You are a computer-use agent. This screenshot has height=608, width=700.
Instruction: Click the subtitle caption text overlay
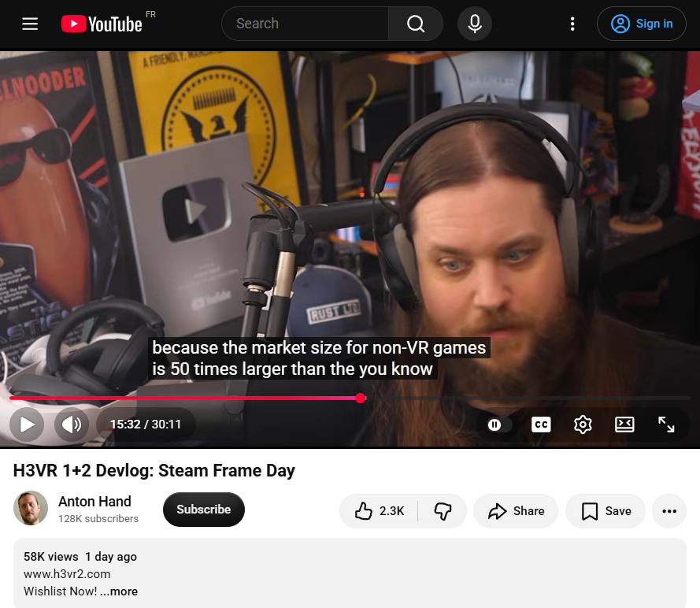[319, 358]
